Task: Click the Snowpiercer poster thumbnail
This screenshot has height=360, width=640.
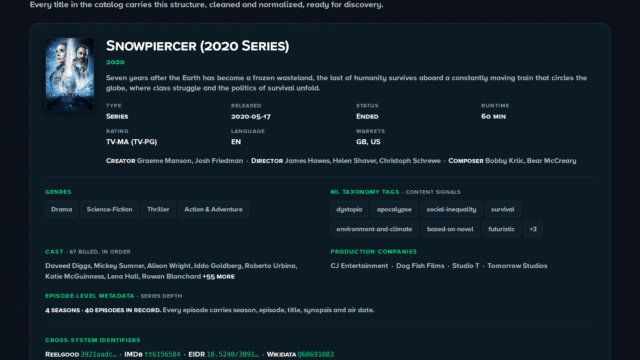Action: coord(70,74)
